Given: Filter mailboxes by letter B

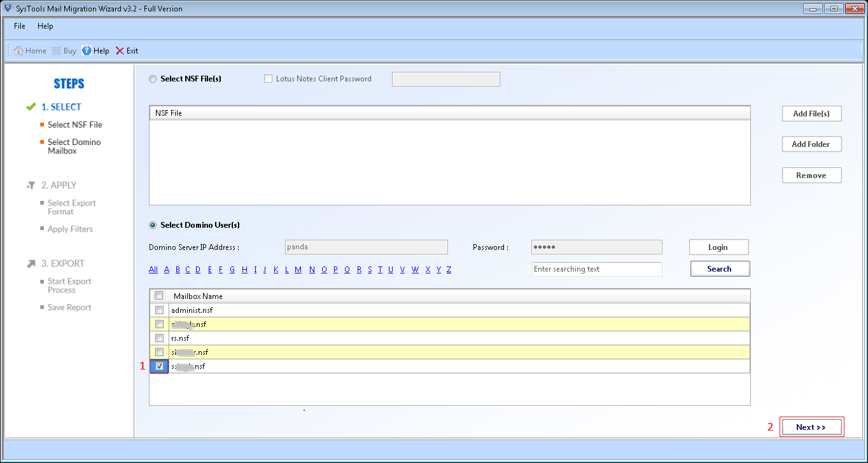Looking at the screenshot, I should pyautogui.click(x=177, y=270).
